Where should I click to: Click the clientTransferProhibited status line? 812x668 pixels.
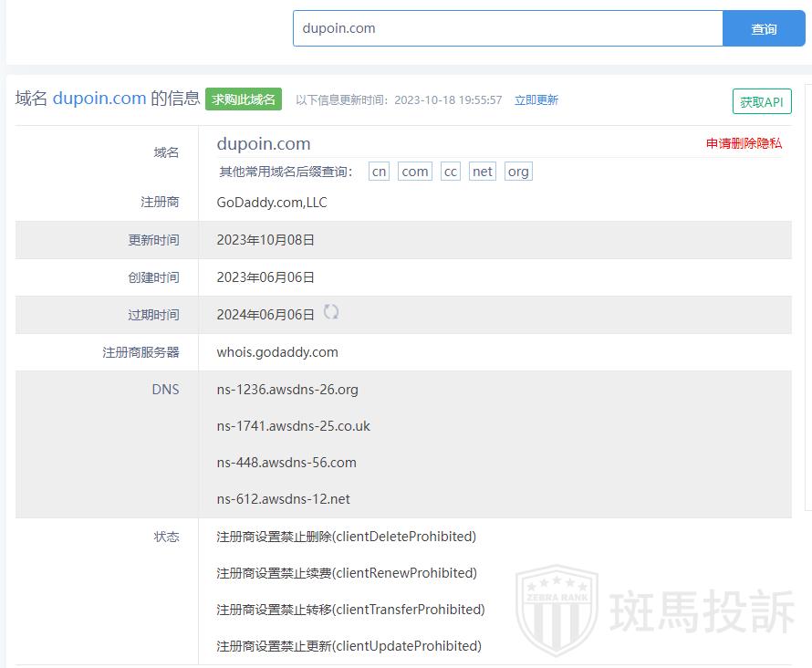350,610
